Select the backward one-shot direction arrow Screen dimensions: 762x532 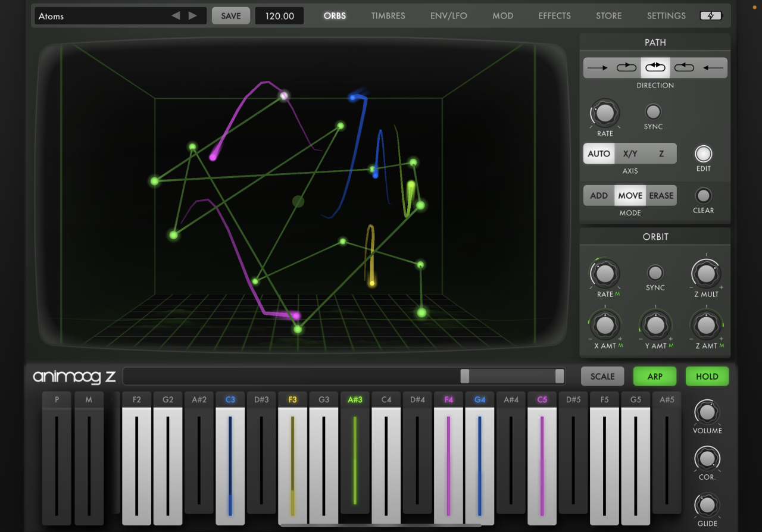pyautogui.click(x=713, y=68)
